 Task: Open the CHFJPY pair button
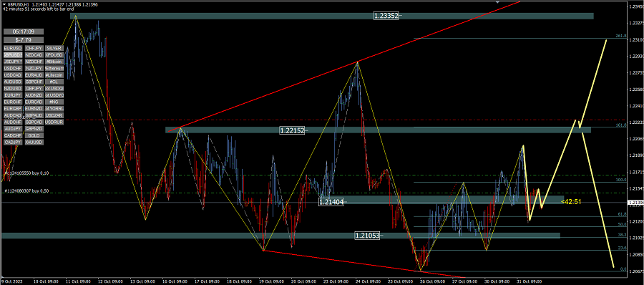[x=34, y=48]
